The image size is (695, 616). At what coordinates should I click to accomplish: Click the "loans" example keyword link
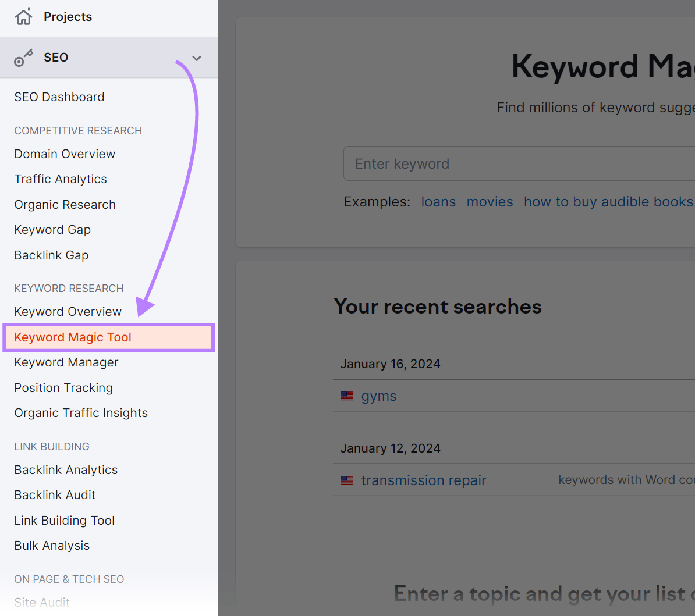click(438, 201)
